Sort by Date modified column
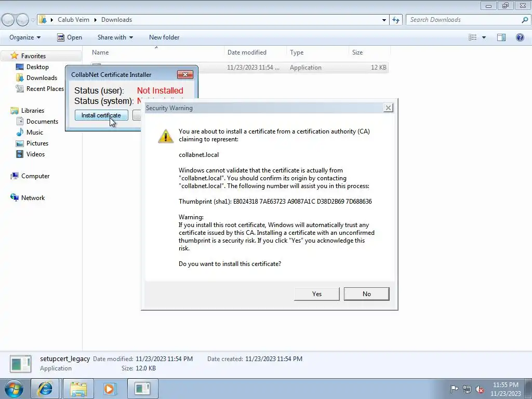The width and height of the screenshot is (532, 399). coord(247,52)
